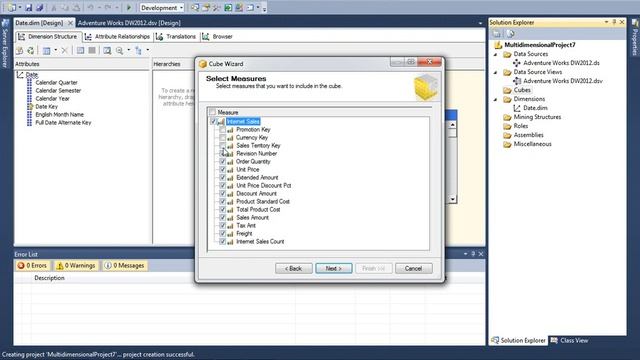640x360 pixels.
Task: Open the Browser tab
Action: [x=218, y=37]
